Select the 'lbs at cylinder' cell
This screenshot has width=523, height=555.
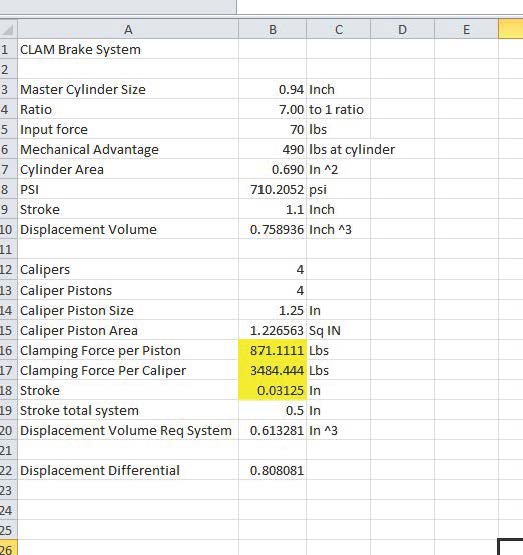tap(339, 149)
